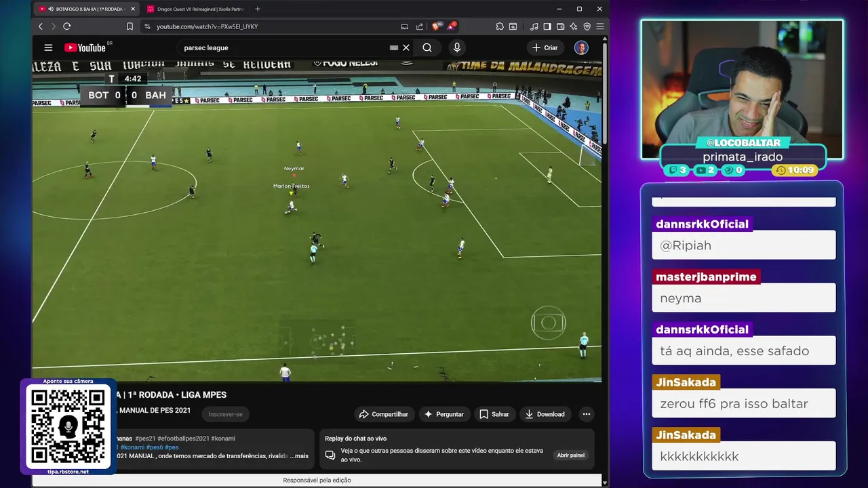
Task: Click the 'Responsável pela edição' bar
Action: (317, 480)
